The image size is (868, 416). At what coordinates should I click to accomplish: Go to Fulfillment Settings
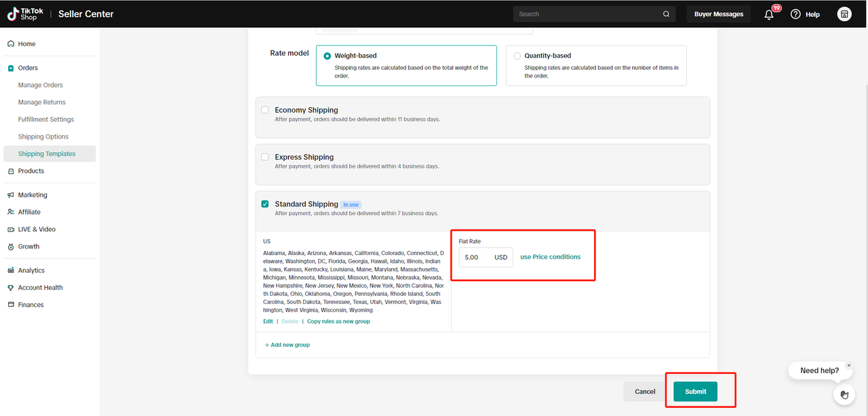[46, 119]
